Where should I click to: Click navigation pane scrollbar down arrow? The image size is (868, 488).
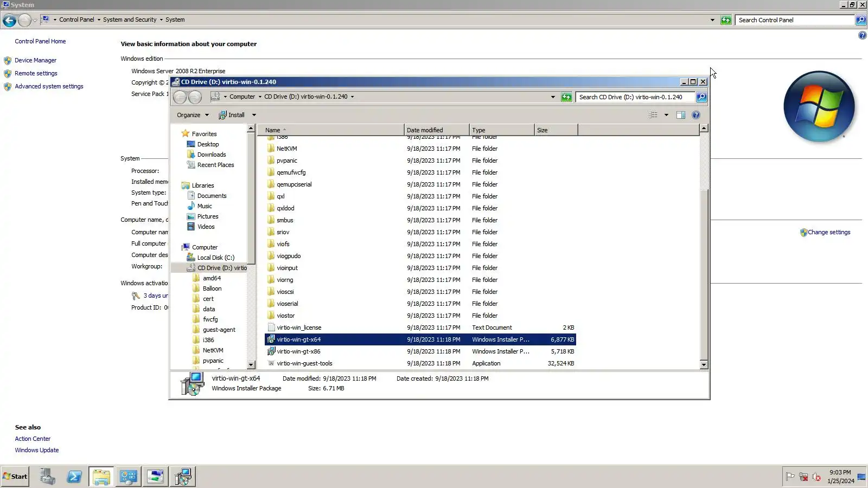(251, 365)
